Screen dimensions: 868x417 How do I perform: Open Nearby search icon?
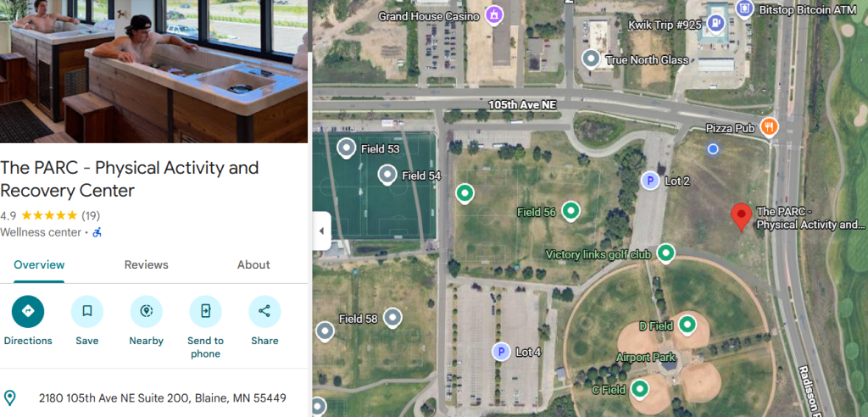146,312
